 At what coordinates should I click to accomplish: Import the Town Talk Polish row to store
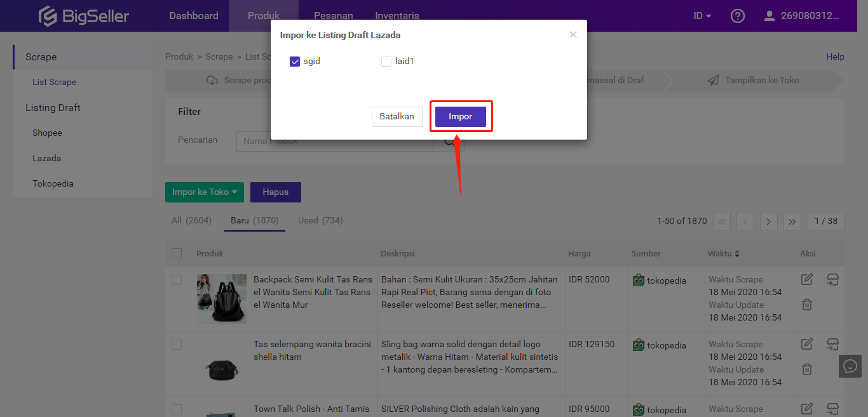tap(832, 409)
